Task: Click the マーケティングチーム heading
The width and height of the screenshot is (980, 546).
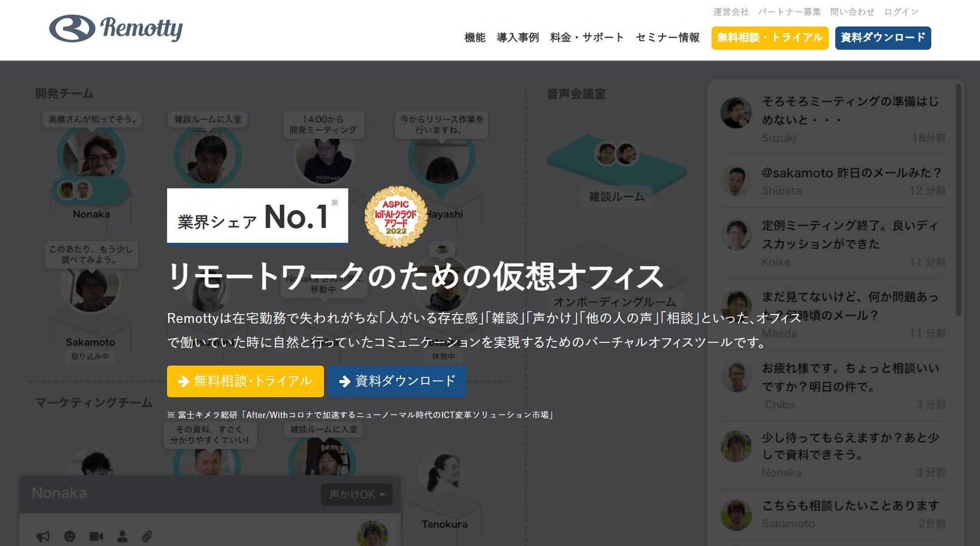Action: (x=94, y=402)
